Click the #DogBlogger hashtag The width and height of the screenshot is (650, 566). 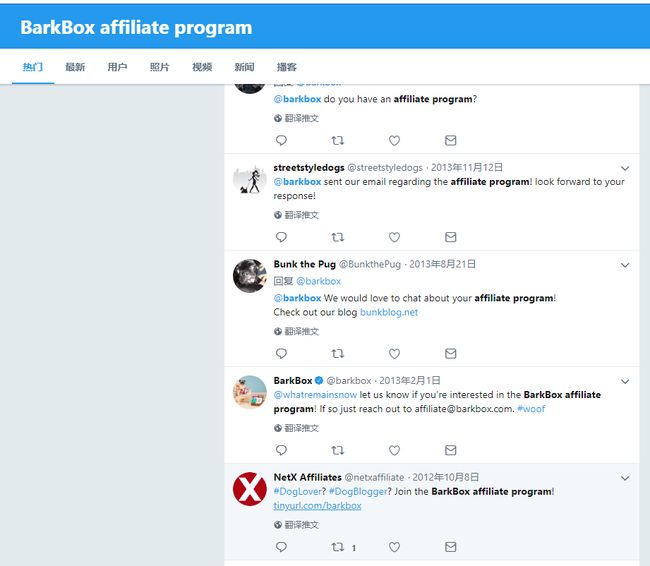[358, 491]
